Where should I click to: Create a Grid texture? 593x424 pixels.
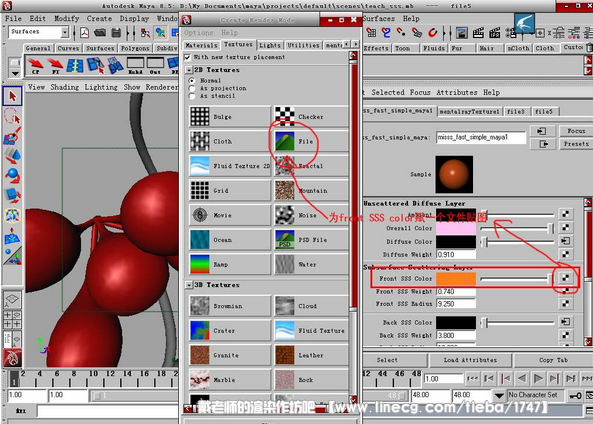click(230, 191)
